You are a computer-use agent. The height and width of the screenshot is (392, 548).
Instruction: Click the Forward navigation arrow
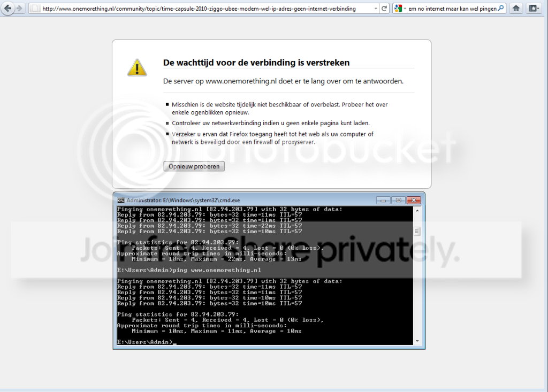click(x=20, y=9)
